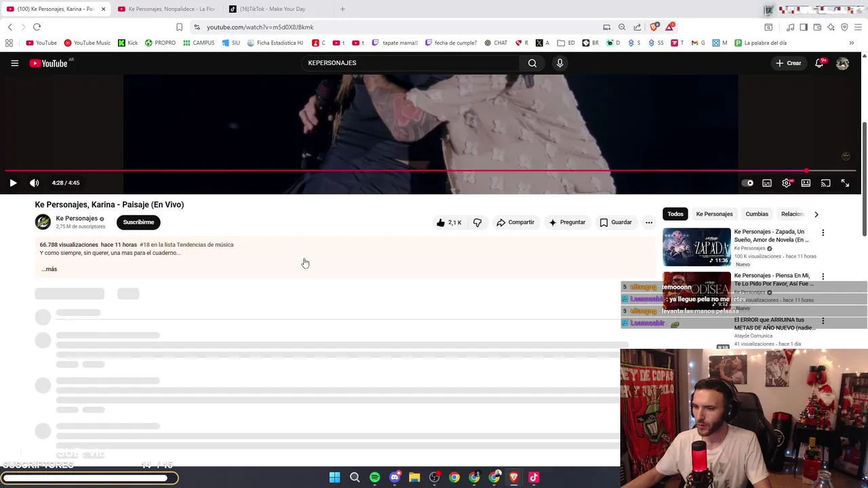Enter fullscreen mode on the video

[845, 183]
